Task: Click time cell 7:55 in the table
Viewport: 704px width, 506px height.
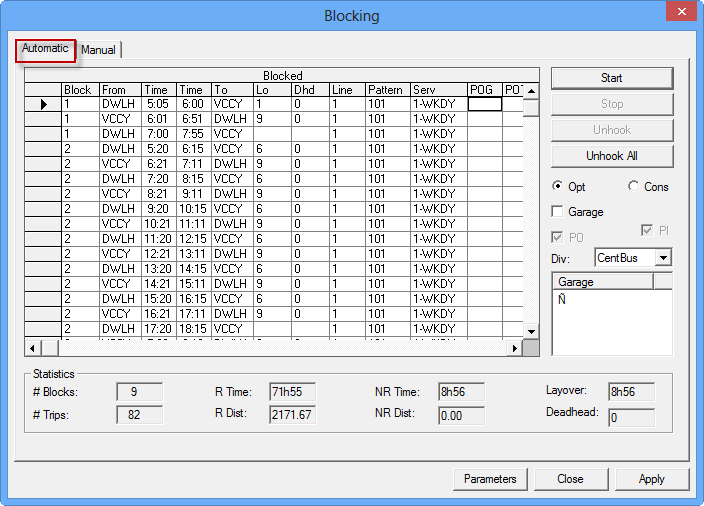Action: [194, 134]
